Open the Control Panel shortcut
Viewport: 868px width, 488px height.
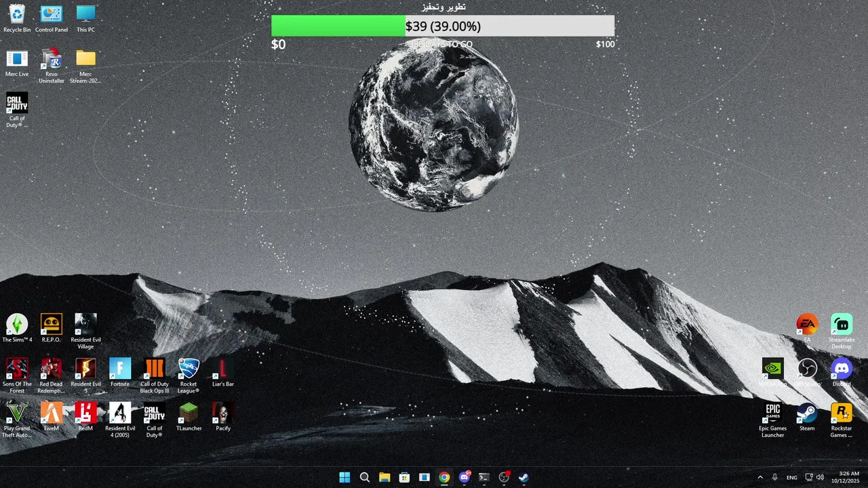52,18
